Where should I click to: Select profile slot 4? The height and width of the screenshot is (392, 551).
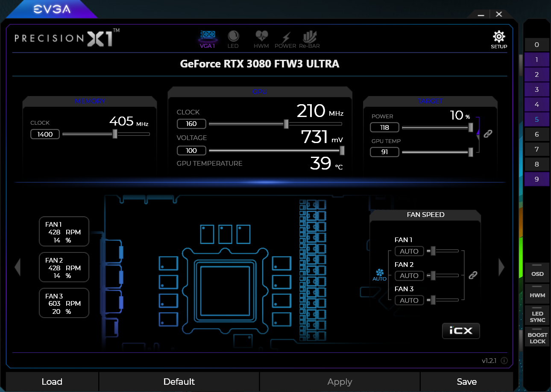537,105
